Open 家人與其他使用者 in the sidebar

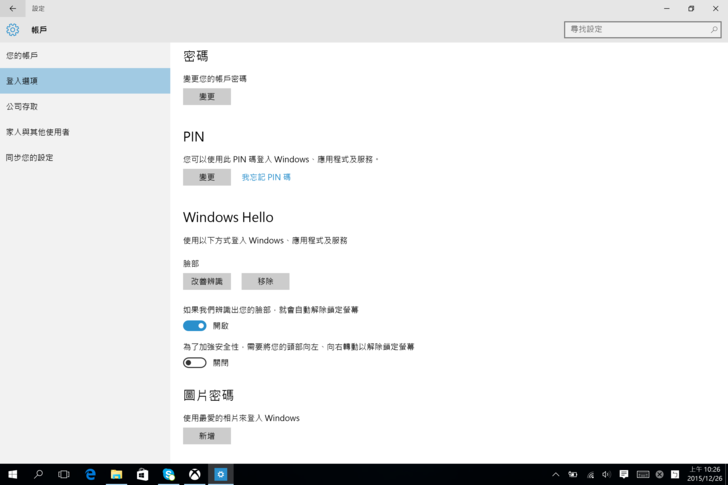(85, 132)
